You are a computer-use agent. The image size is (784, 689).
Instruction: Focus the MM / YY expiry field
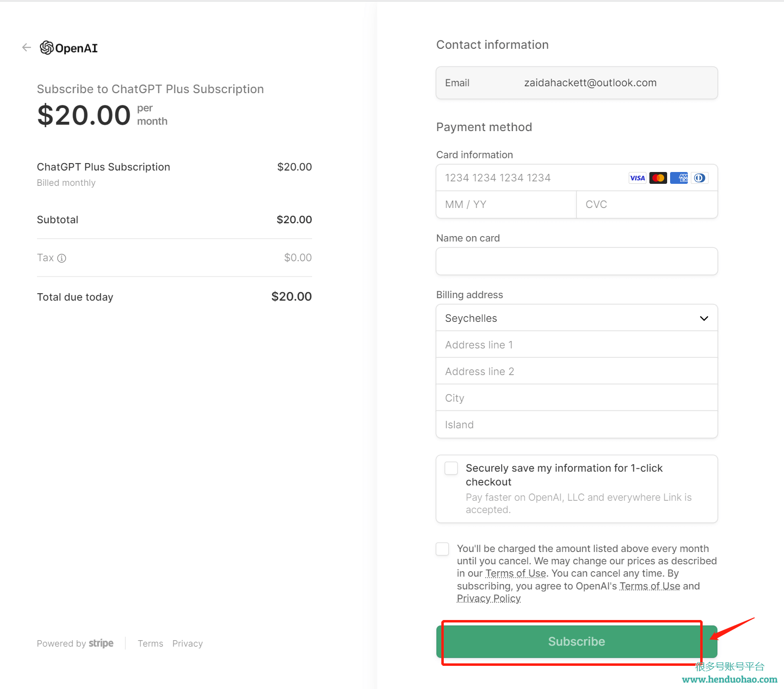506,205
